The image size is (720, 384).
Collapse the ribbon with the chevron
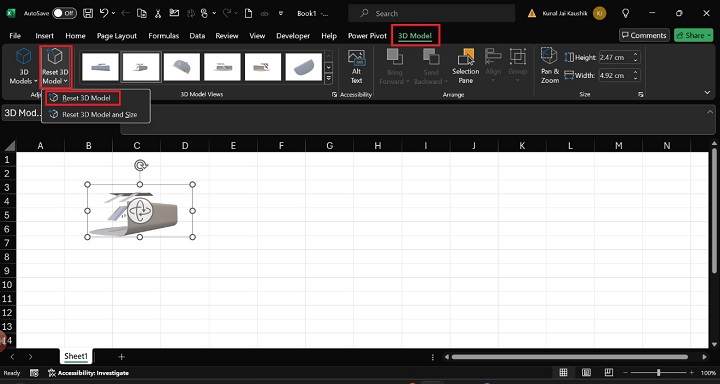708,93
